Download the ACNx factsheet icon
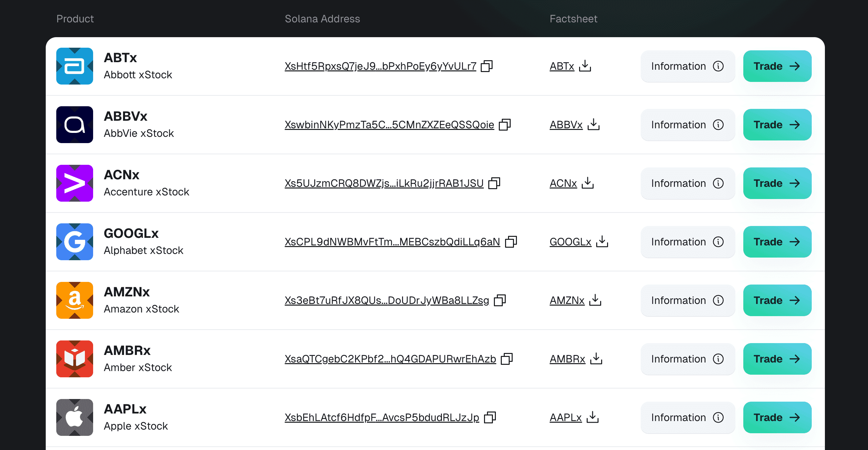Image resolution: width=868 pixels, height=450 pixels. (588, 183)
